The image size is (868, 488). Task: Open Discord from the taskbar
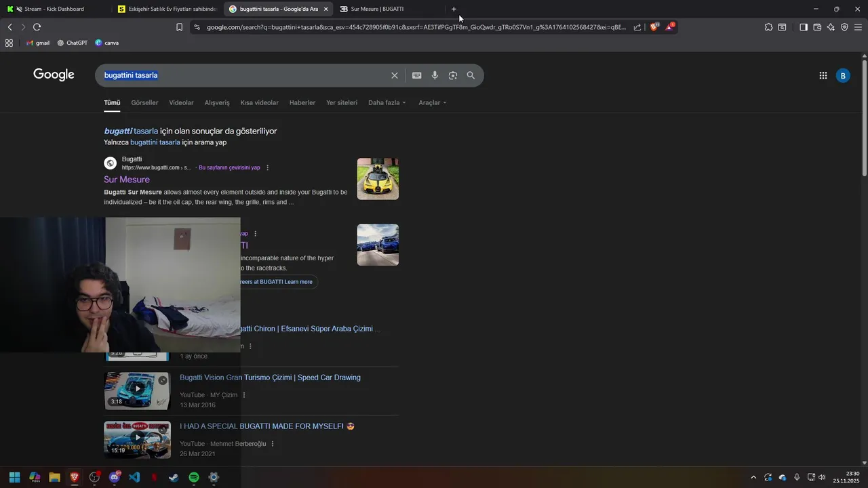point(115,477)
